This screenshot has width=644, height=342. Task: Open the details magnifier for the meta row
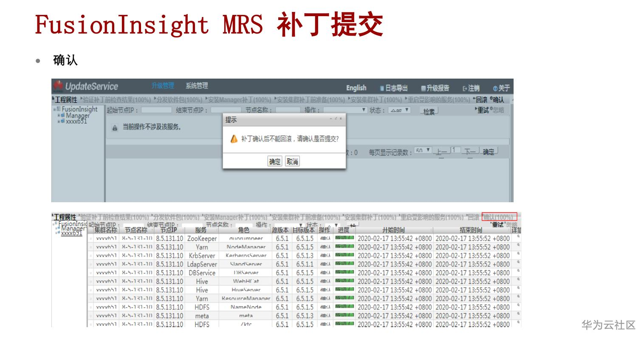click(519, 314)
